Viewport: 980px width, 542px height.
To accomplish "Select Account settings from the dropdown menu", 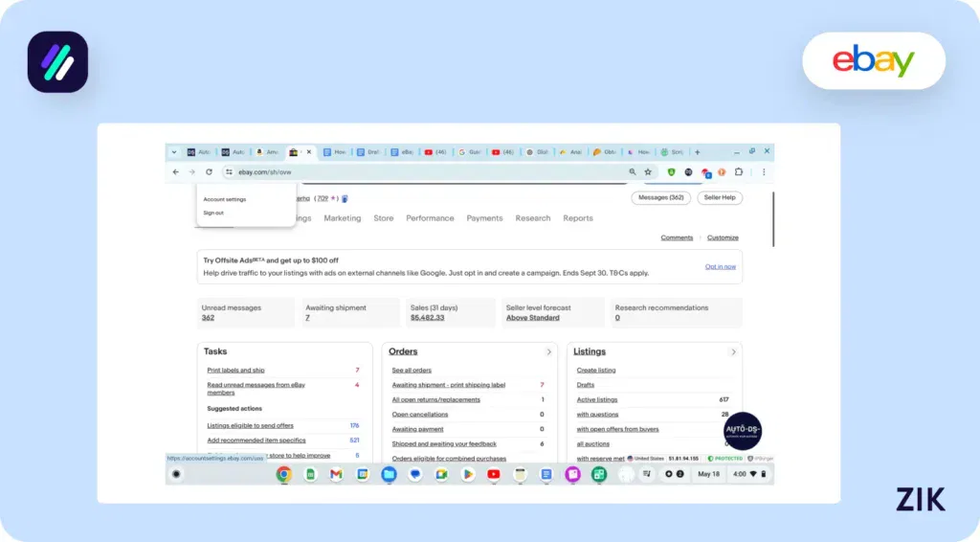I will (224, 200).
